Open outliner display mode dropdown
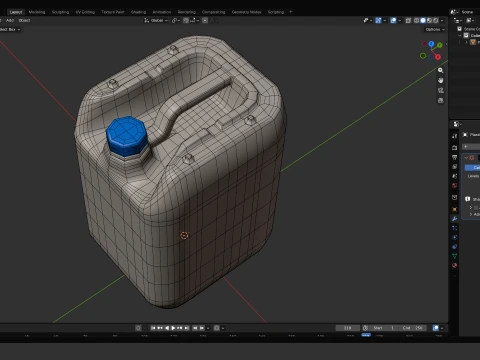480x360 pixels. click(470, 20)
